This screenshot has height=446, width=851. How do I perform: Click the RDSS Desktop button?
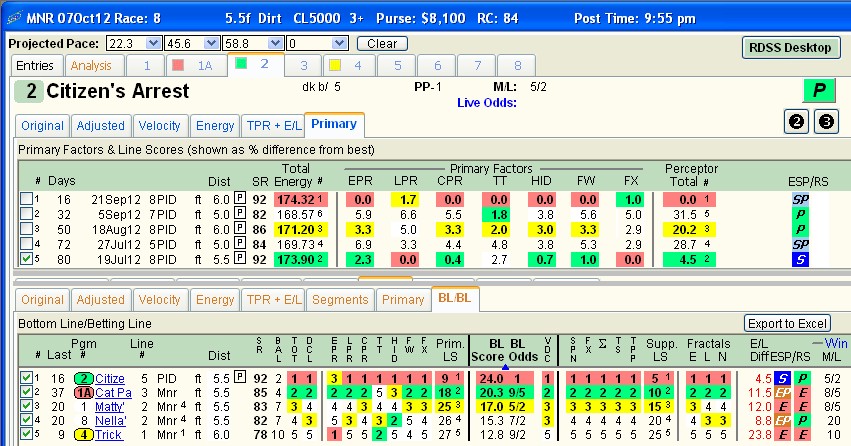click(x=790, y=48)
